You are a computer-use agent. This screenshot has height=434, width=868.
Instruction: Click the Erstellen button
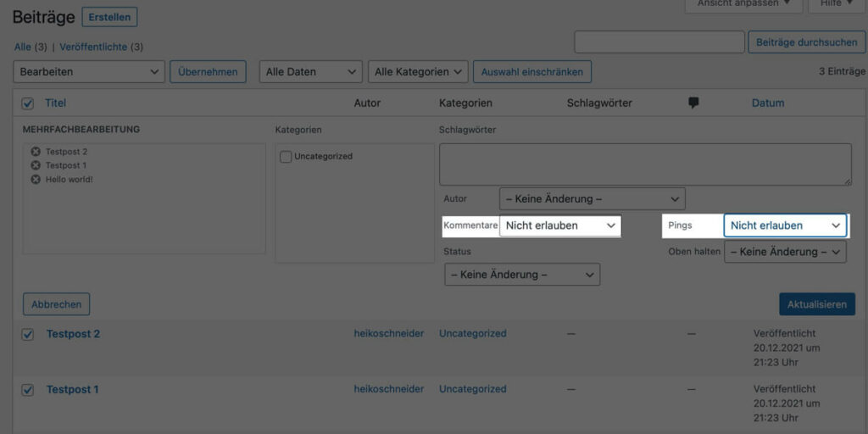(109, 17)
